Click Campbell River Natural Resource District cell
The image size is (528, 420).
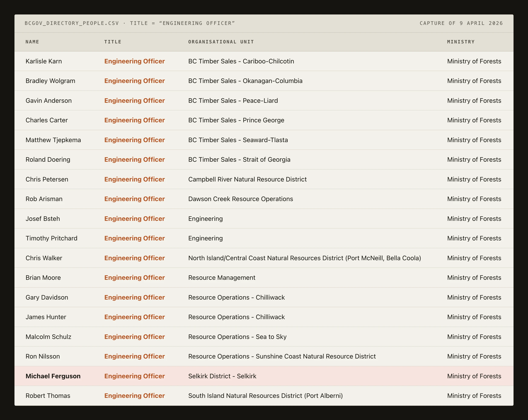247,179
